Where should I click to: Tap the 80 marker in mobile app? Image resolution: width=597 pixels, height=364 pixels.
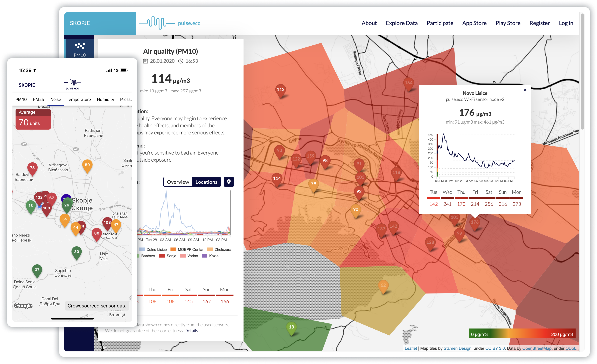click(97, 235)
